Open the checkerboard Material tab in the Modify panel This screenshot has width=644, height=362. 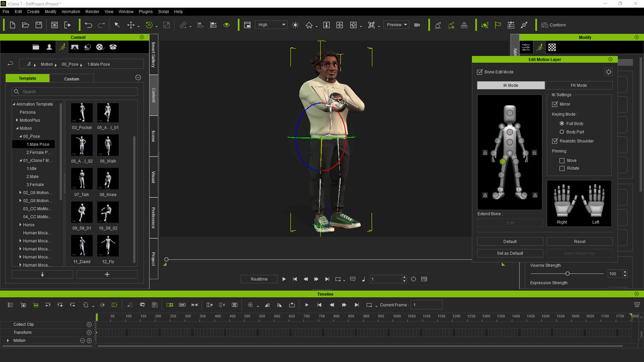(552, 47)
